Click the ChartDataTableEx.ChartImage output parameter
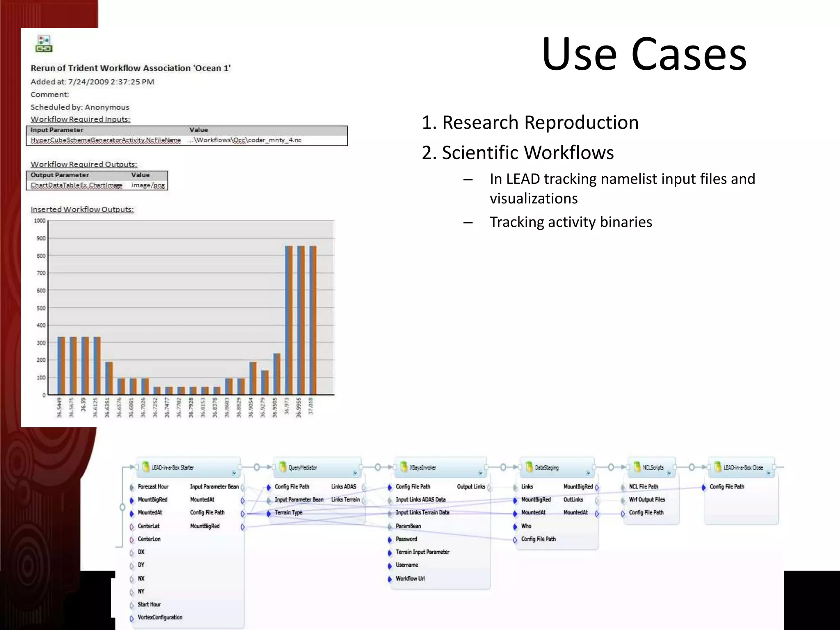 click(76, 185)
